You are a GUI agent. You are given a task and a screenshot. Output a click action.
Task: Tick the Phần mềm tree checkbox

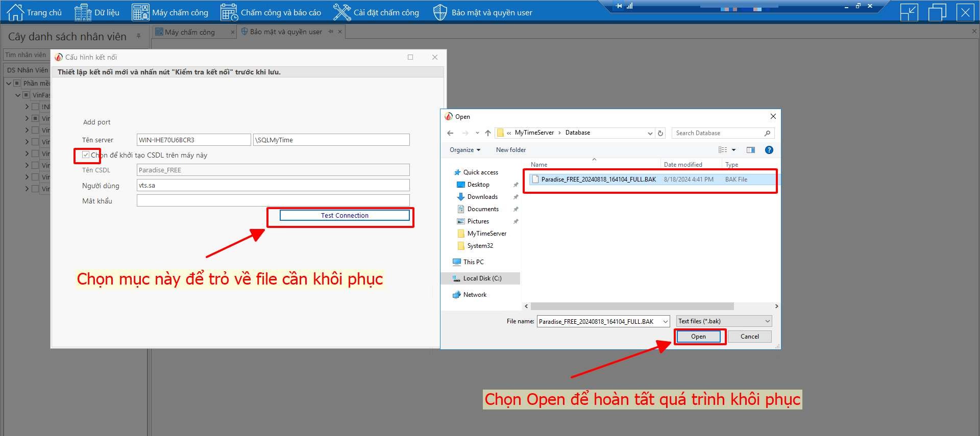[17, 83]
